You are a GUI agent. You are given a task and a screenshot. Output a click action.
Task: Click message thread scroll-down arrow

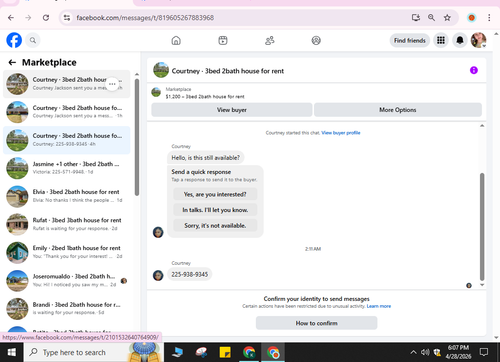pyautogui.click(x=482, y=285)
